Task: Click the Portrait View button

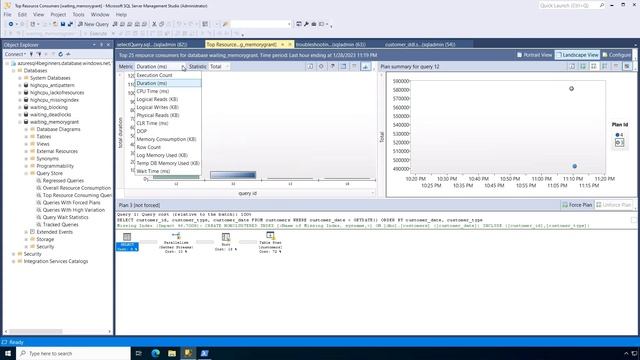Action: pyautogui.click(x=534, y=55)
